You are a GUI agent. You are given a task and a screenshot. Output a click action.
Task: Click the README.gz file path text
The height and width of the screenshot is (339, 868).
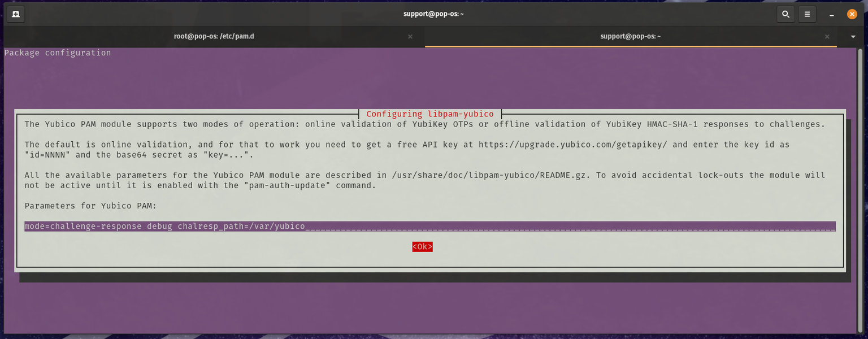[491, 175]
